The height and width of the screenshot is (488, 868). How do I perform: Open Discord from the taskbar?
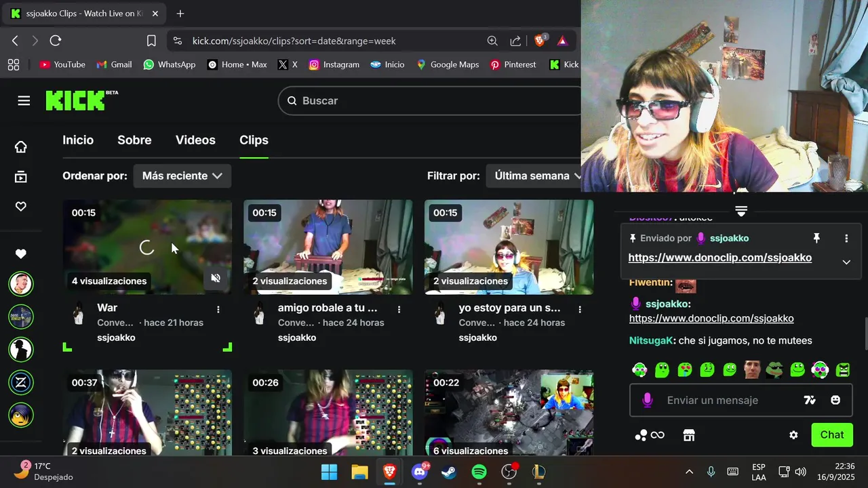[x=420, y=472]
